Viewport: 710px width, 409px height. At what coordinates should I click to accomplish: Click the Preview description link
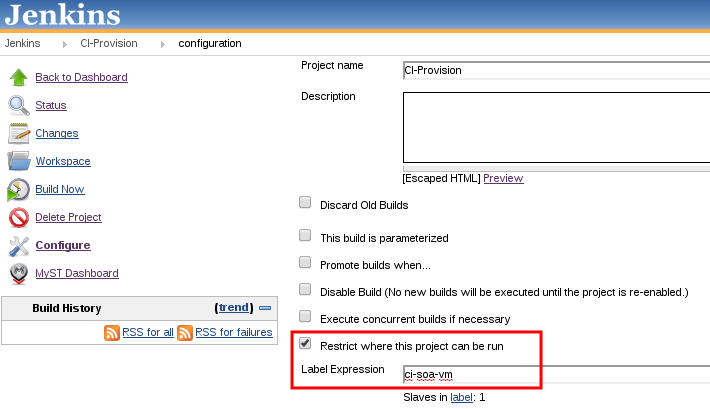click(503, 178)
